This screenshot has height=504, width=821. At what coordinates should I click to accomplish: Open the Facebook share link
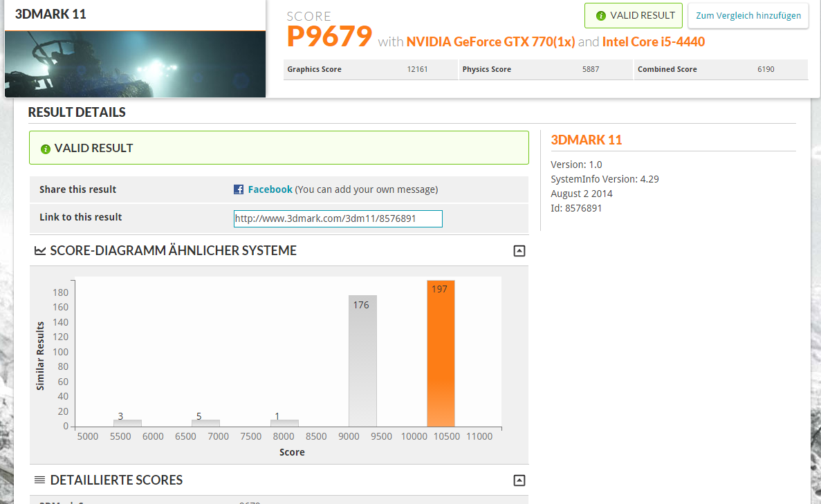[x=270, y=189]
